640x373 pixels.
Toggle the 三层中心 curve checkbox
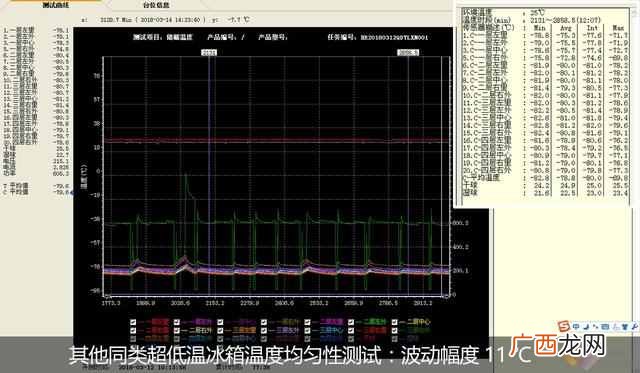pyautogui.click(x=307, y=330)
